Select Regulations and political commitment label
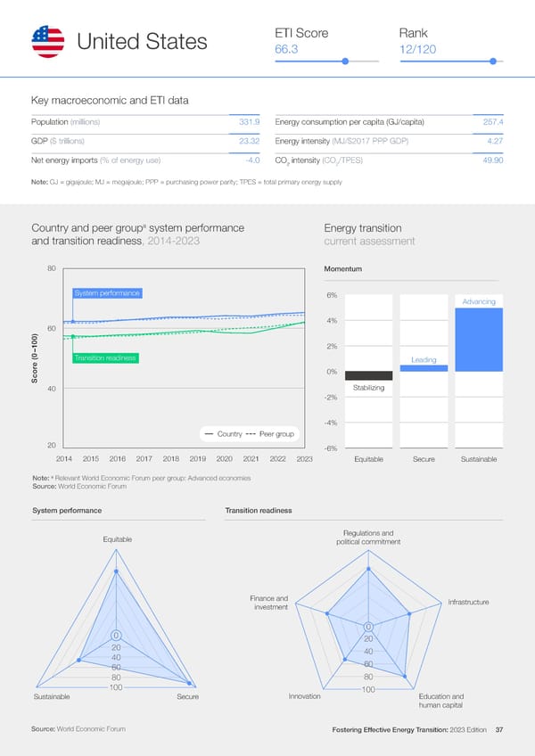 click(x=368, y=538)
